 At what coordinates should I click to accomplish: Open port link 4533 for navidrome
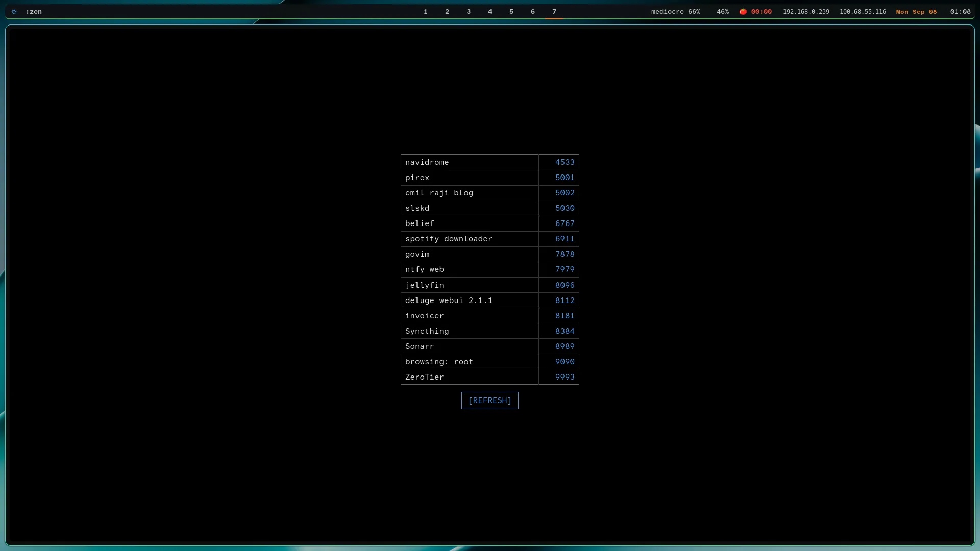565,162
